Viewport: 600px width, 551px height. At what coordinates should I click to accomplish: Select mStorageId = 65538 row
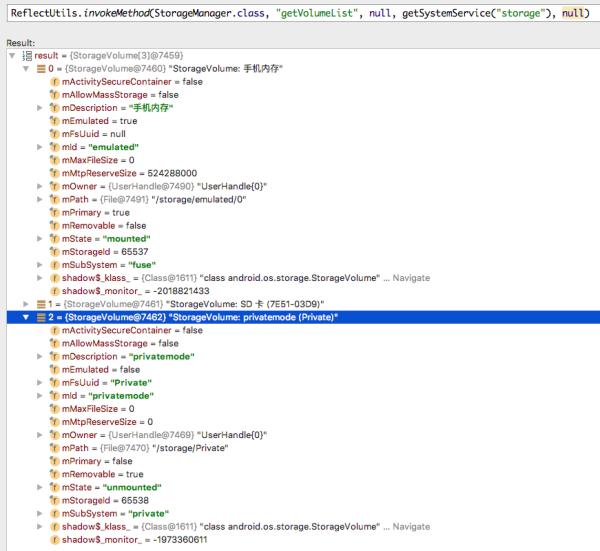(303, 500)
